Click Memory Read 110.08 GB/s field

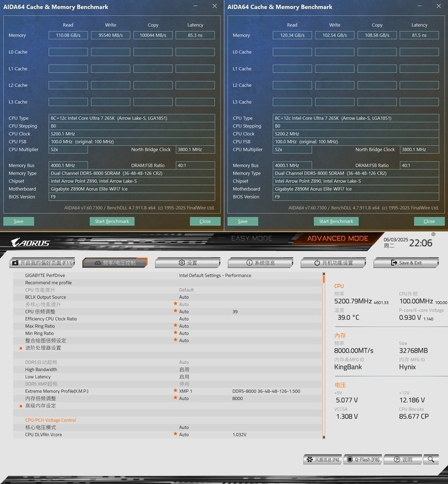tap(68, 35)
